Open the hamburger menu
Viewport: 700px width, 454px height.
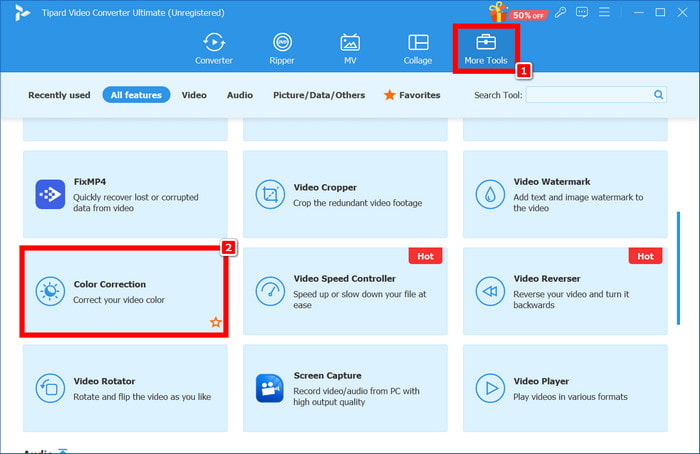pos(604,12)
